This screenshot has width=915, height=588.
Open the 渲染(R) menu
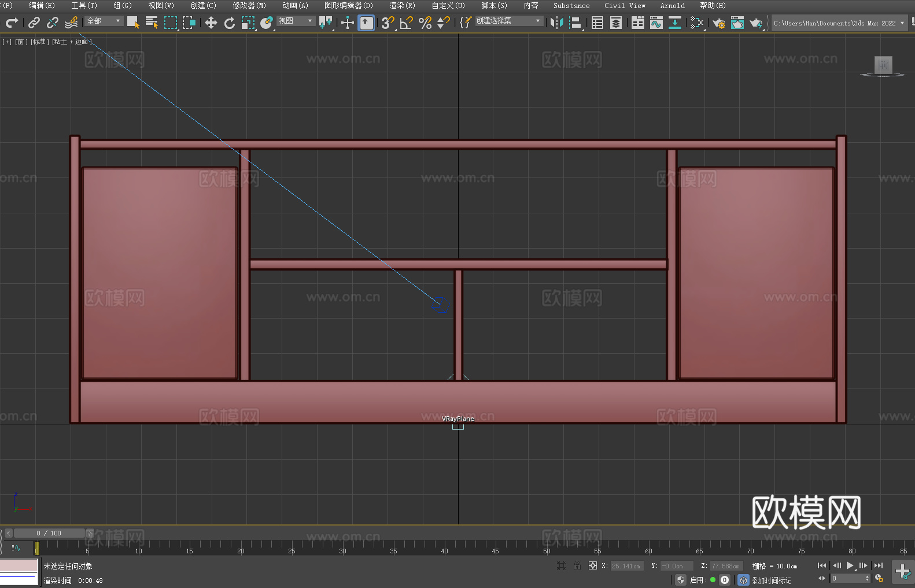tap(402, 5)
